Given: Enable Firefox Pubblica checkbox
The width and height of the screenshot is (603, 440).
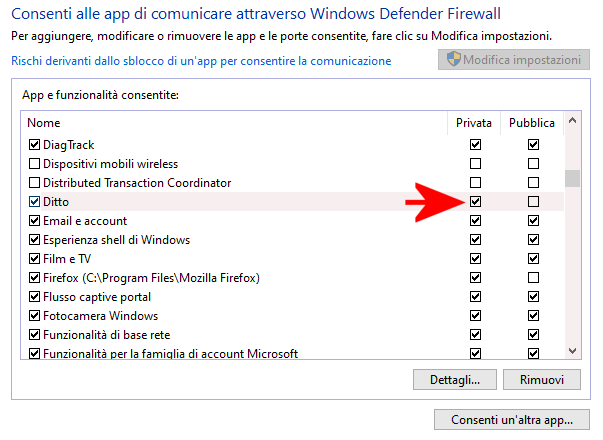Looking at the screenshot, I should 533,278.
